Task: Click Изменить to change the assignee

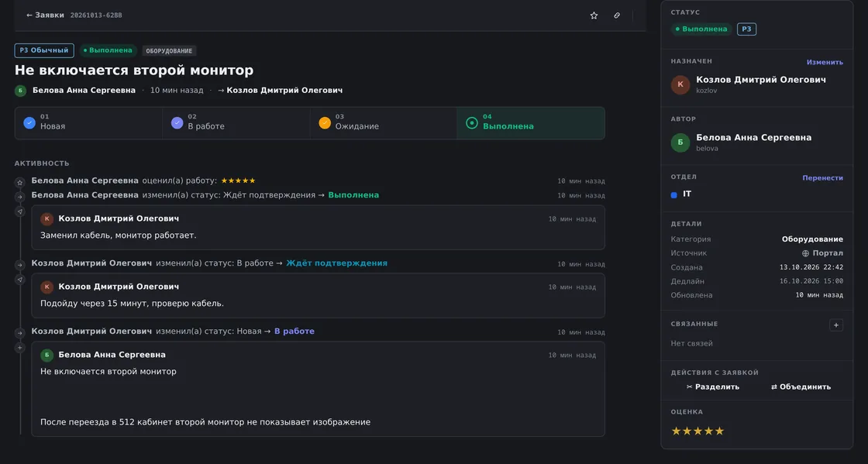Action: click(825, 62)
